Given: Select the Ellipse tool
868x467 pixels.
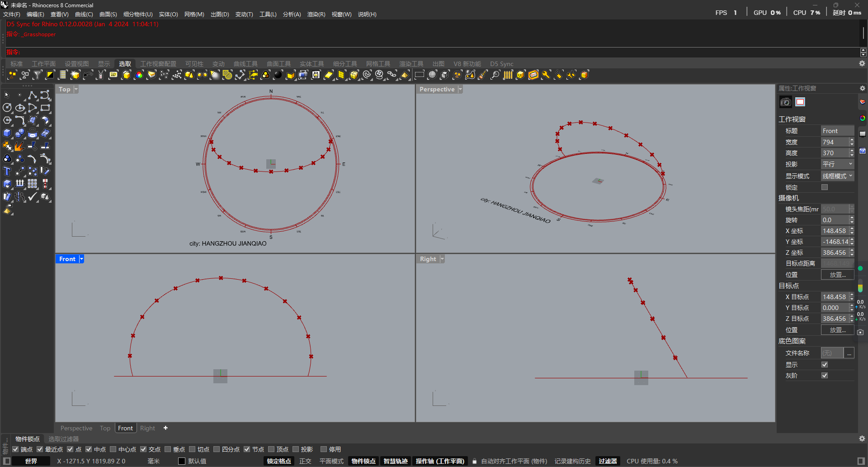Looking at the screenshot, I should point(20,108).
